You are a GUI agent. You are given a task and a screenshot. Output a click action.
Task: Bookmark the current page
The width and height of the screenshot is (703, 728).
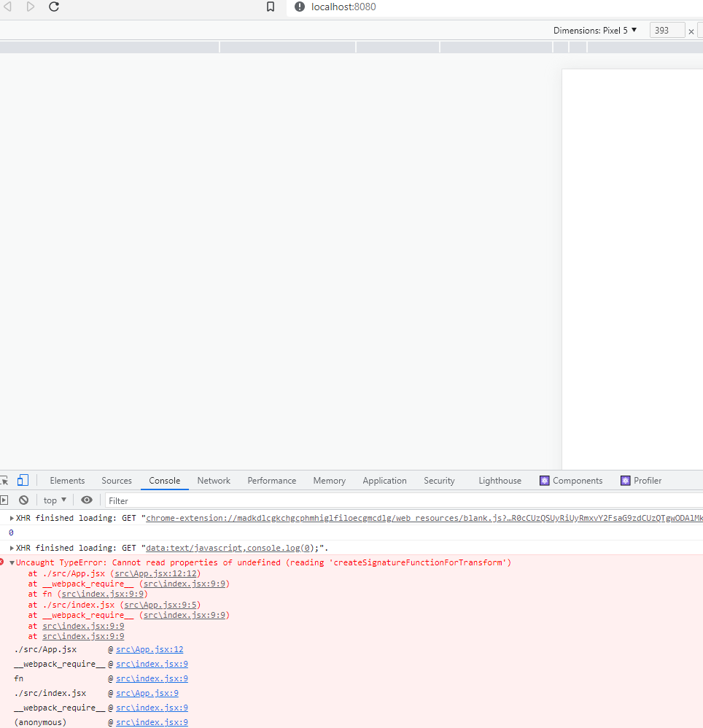271,7
